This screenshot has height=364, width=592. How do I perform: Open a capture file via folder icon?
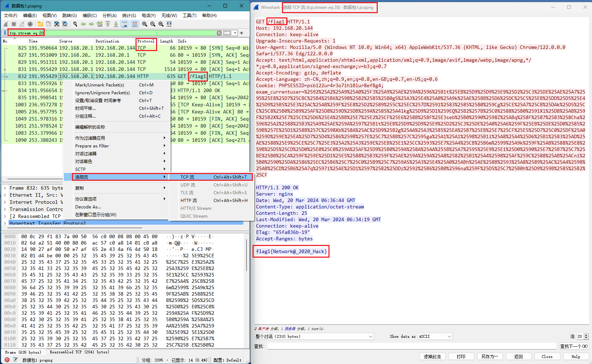tap(40, 24)
